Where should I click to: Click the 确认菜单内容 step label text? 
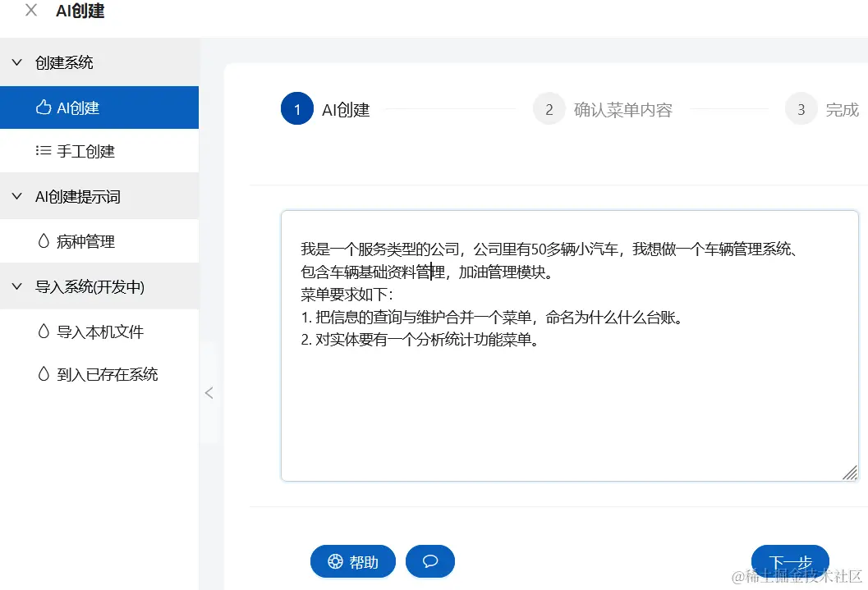point(623,109)
